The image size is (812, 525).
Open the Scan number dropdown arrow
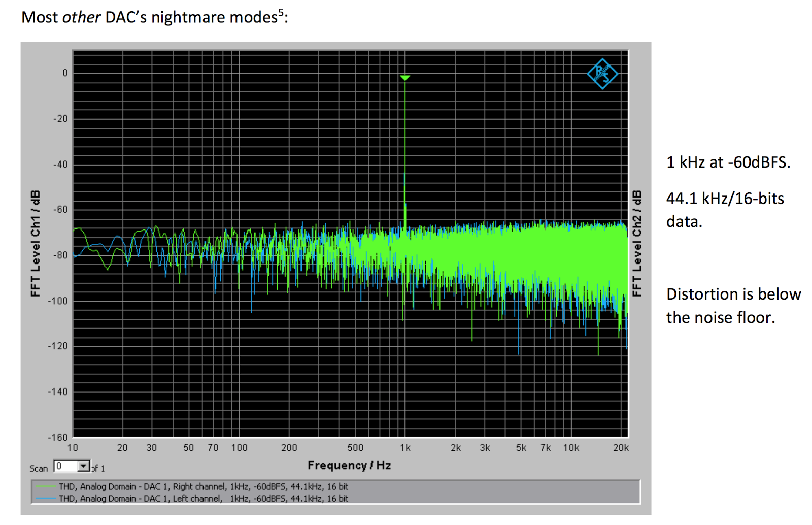click(x=83, y=466)
